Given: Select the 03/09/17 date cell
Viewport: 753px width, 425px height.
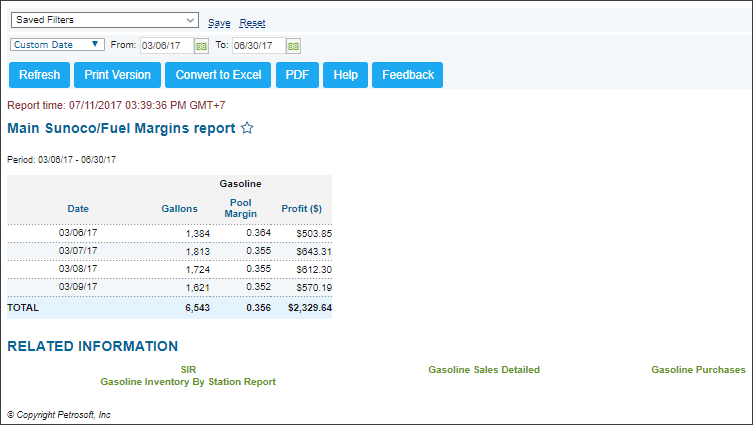Looking at the screenshot, I should coord(78,287).
